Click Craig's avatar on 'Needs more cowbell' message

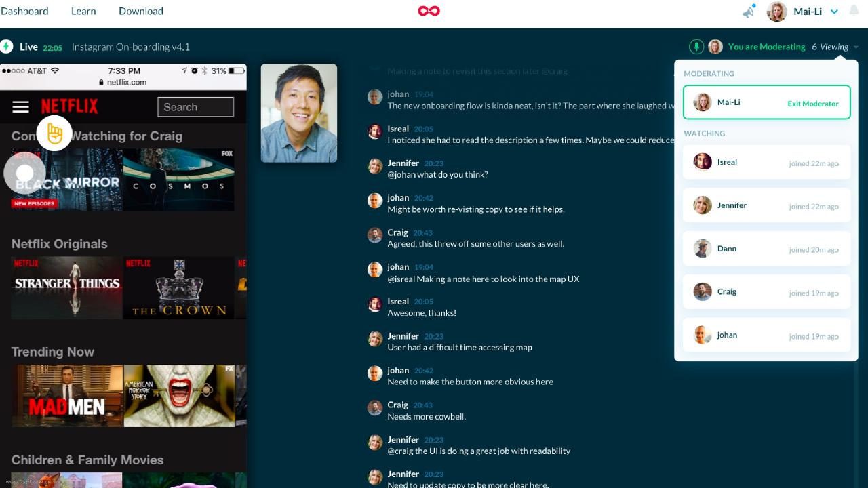click(375, 407)
